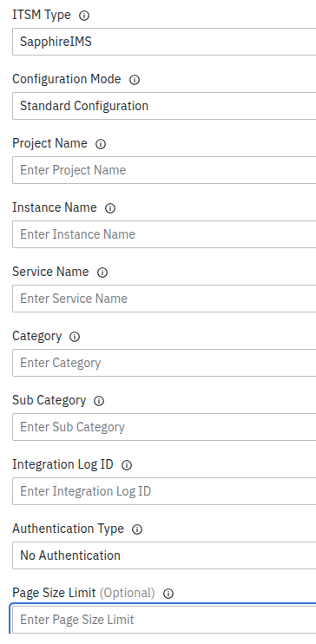The image size is (316, 644).
Task: Click the Enter Page Size Limit field
Action: (164, 620)
